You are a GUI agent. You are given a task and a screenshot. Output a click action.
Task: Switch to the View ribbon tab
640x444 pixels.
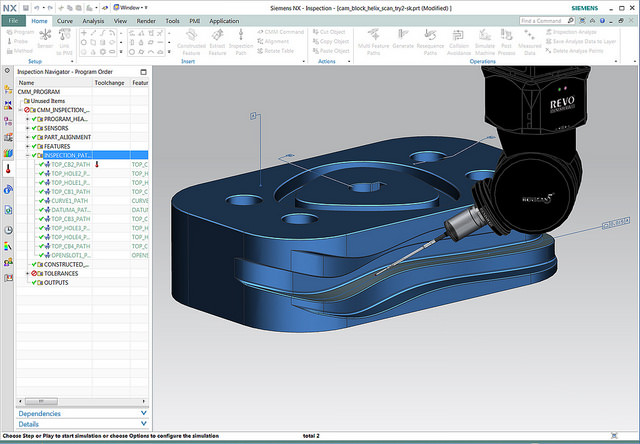(120, 21)
